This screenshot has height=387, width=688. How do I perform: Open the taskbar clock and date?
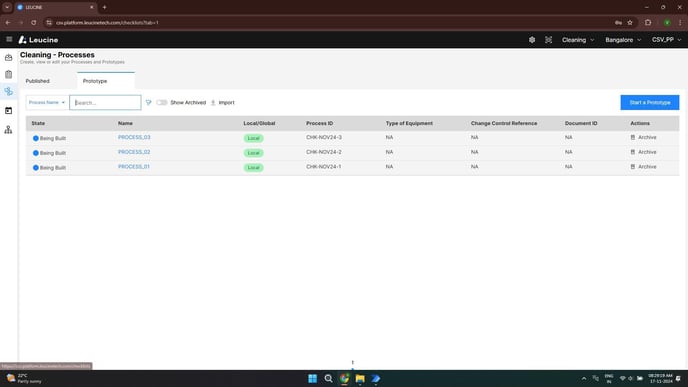click(660, 379)
